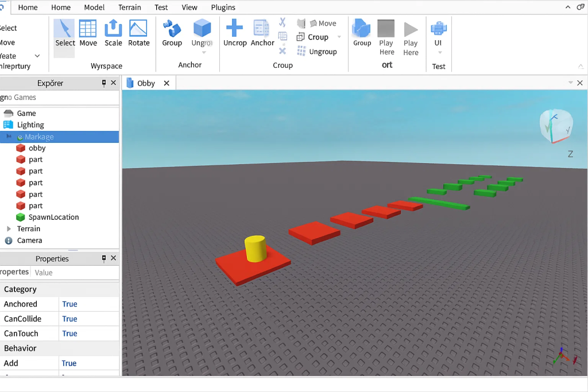Toggle the Anchored property value True
This screenshot has height=392, width=588.
69,304
